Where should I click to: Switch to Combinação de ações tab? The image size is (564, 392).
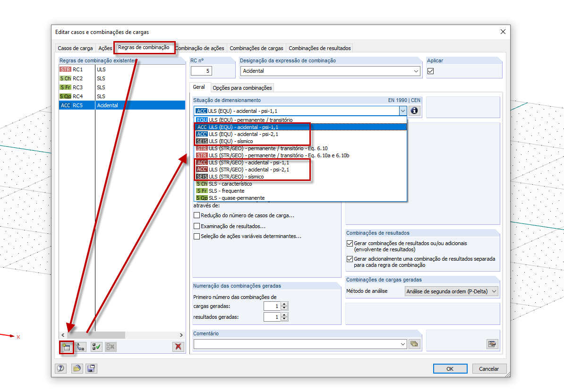(x=200, y=48)
